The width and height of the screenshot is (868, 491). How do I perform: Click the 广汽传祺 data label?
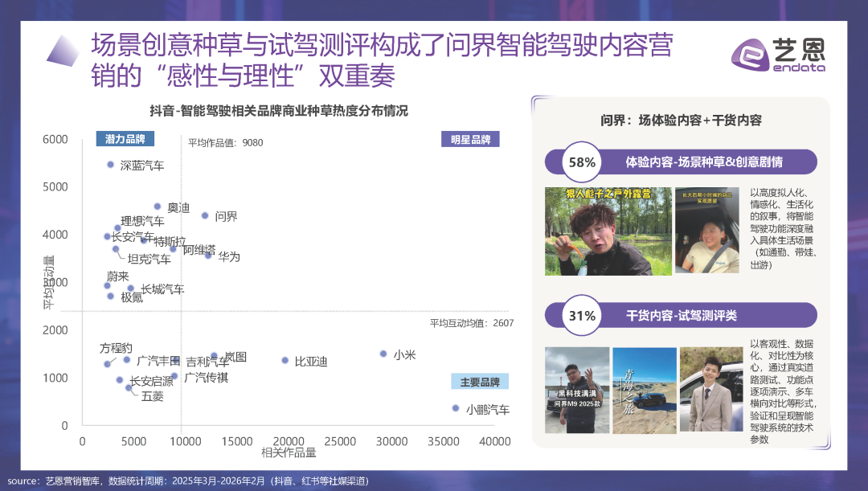[206, 378]
